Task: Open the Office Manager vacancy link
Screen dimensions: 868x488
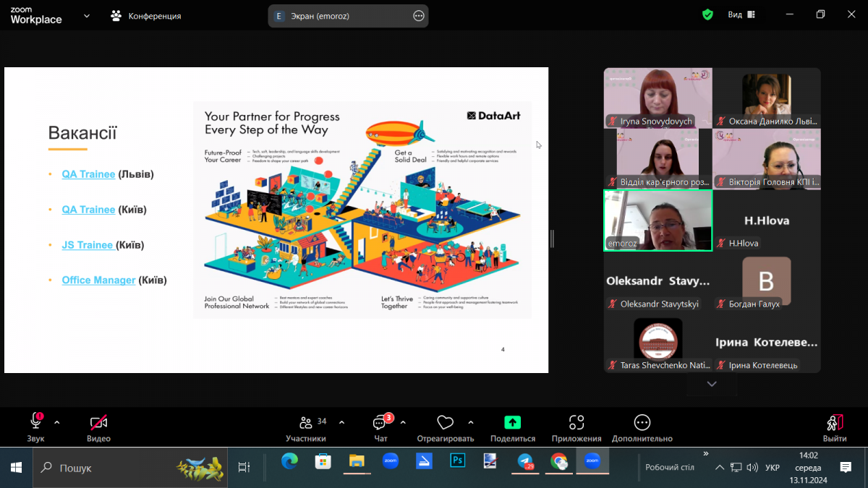Action: tap(98, 280)
